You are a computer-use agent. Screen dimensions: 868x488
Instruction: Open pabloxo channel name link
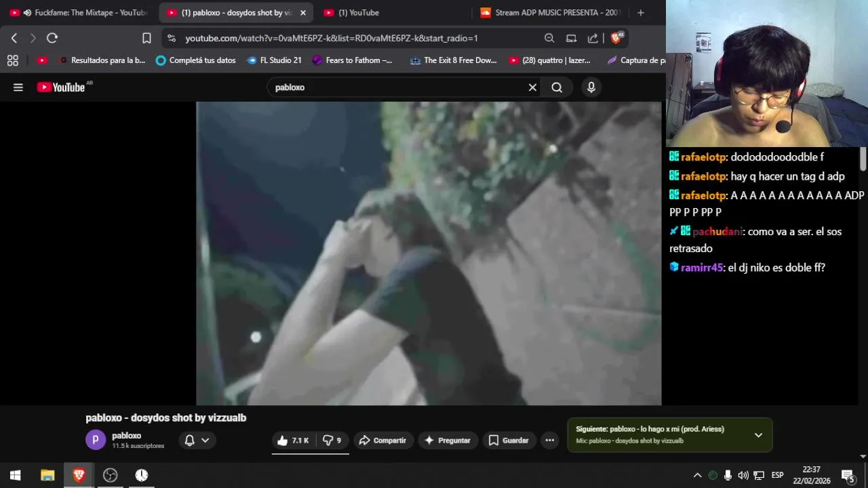pos(126,436)
